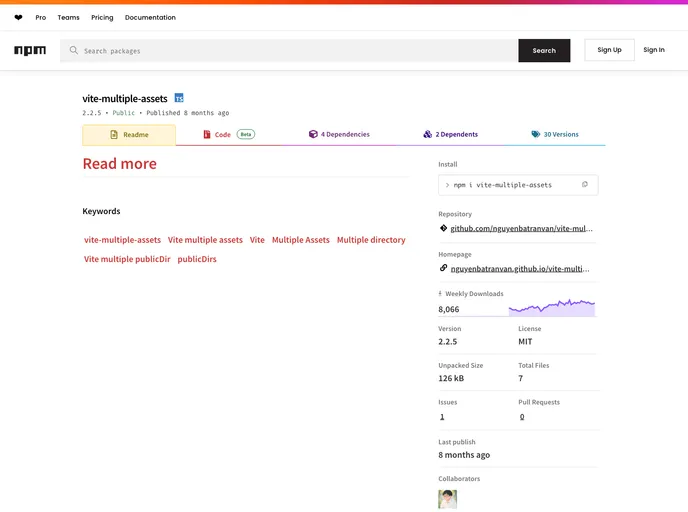This screenshot has height=512, width=688.
Task: Click the Vite multiple assets keyword
Action: coord(205,240)
